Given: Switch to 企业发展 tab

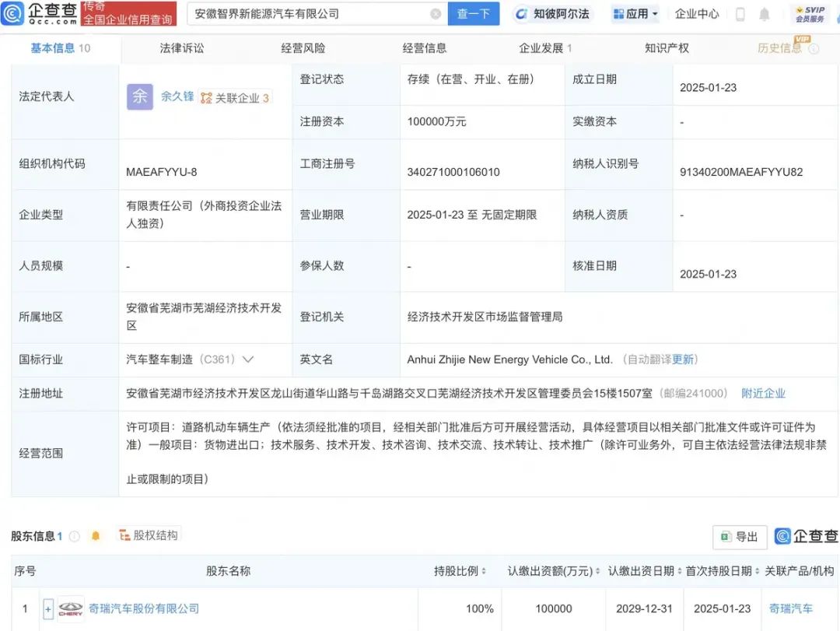Looking at the screenshot, I should coord(545,48).
